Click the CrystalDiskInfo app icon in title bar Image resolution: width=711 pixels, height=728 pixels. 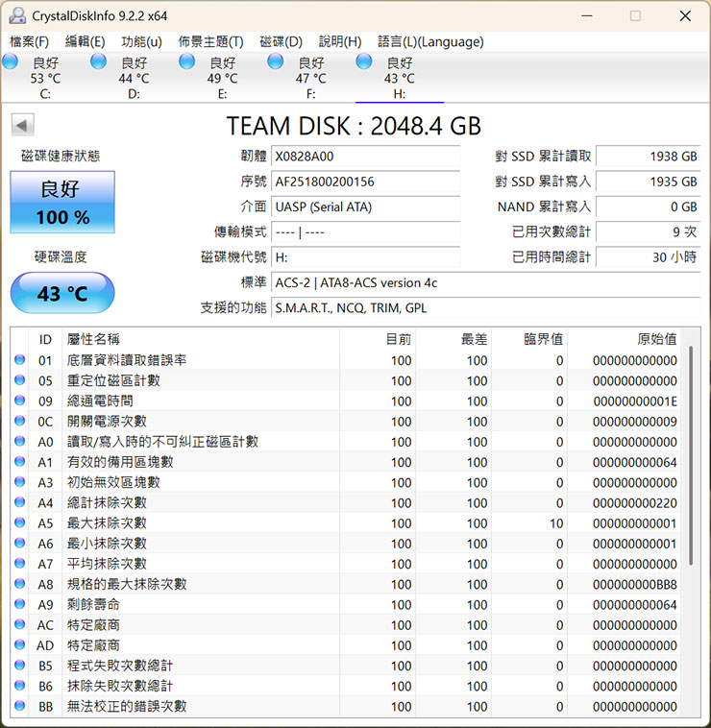[16, 15]
